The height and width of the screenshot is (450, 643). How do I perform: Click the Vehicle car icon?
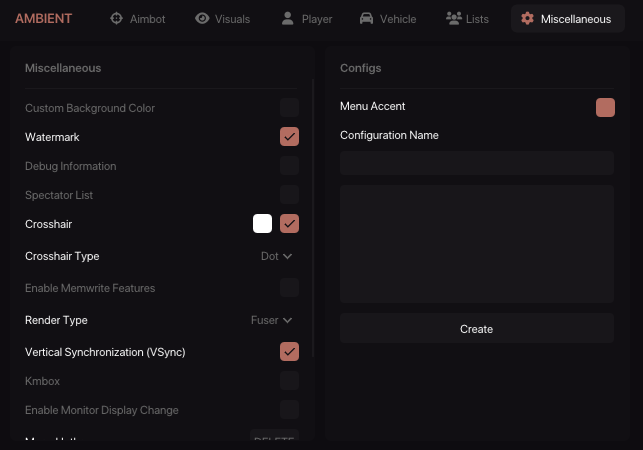366,18
